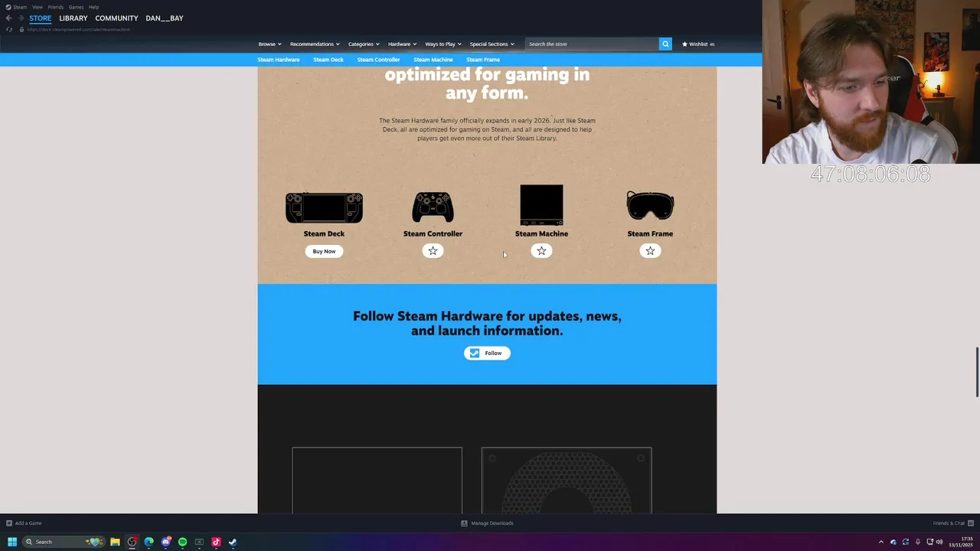Go back with the left arrow
Viewport: 980px width, 551px height.
(x=8, y=18)
